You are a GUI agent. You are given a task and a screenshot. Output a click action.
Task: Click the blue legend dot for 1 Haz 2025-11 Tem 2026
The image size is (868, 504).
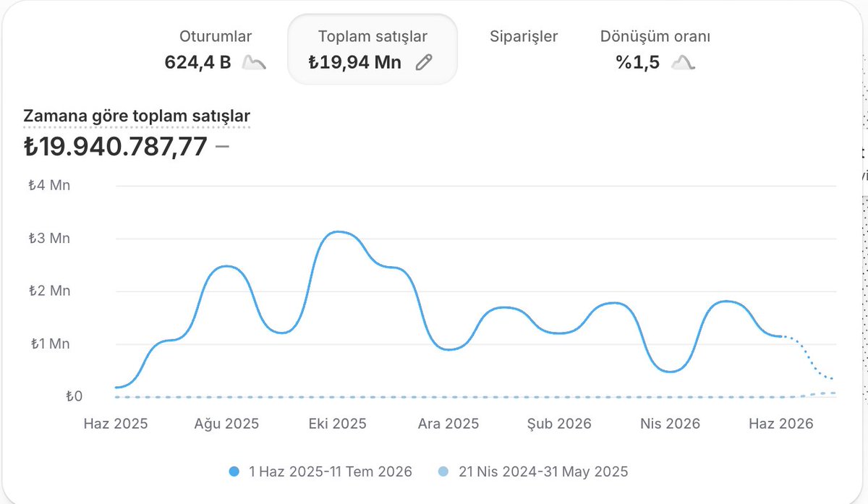(x=234, y=472)
